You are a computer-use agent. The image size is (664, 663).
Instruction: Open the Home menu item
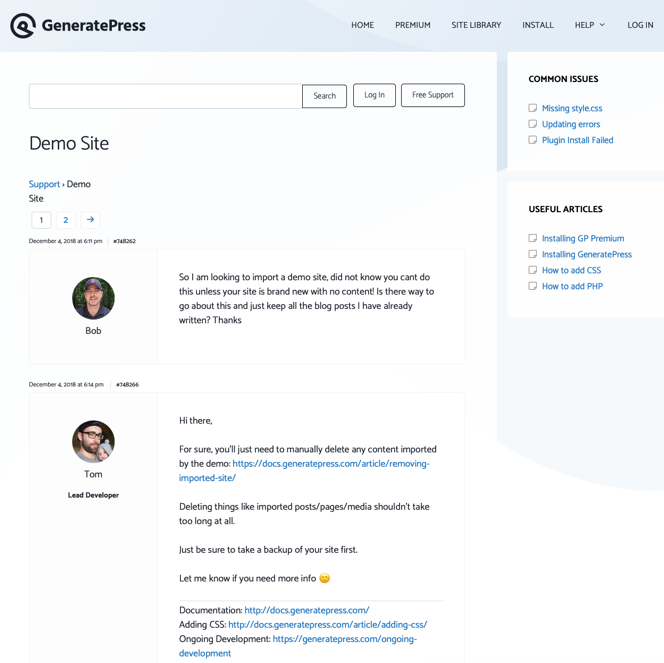(x=362, y=25)
